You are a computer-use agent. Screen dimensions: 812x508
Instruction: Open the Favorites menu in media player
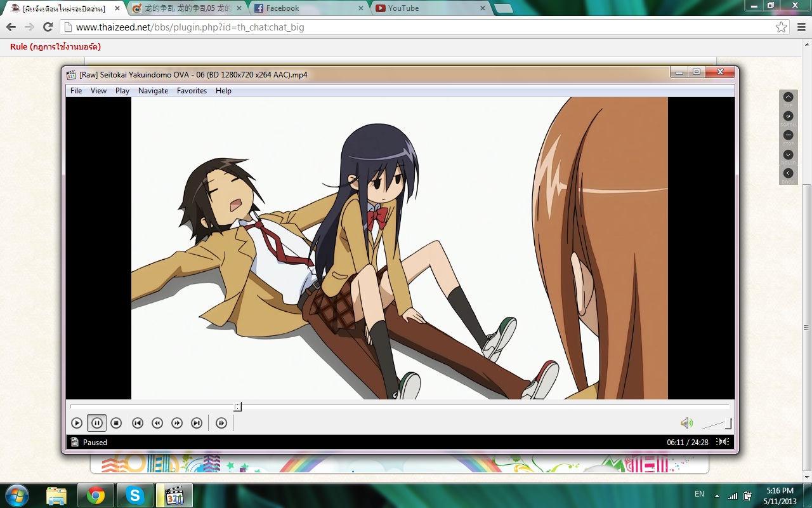point(192,91)
